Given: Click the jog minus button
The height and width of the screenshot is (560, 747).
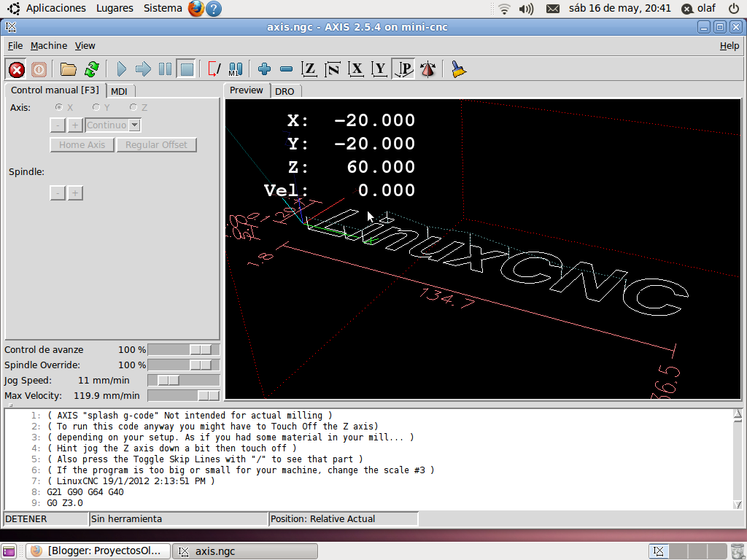Looking at the screenshot, I should point(58,125).
